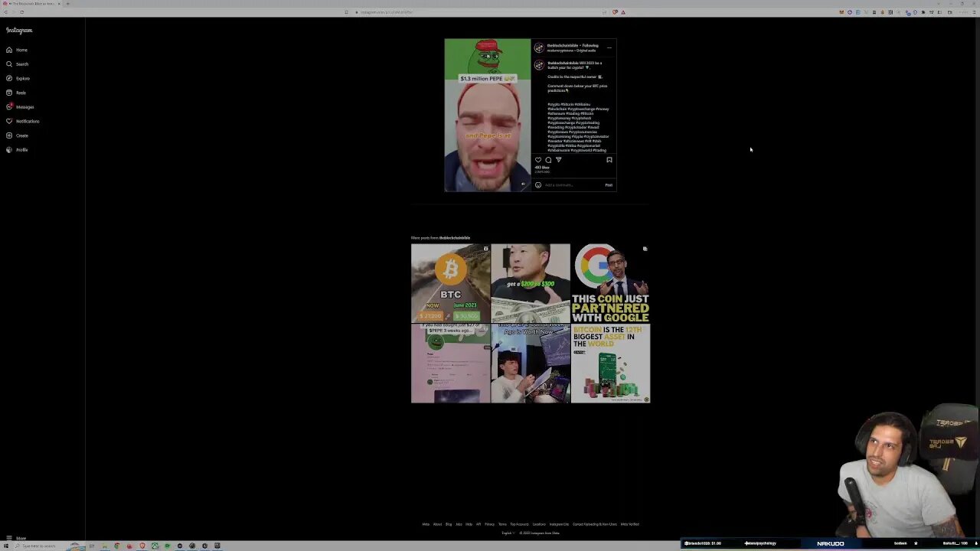Like the post with the heart icon
This screenshot has height=551, width=980.
click(538, 160)
